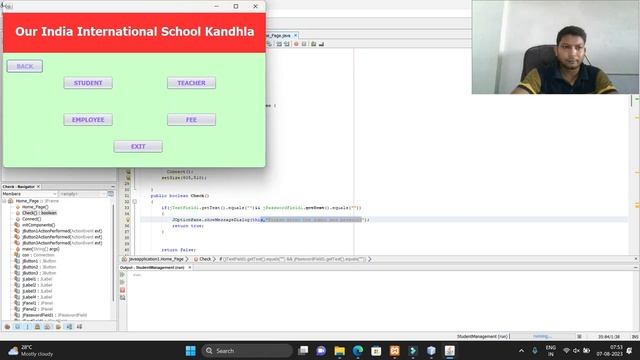The width and height of the screenshot is (640, 360).
Task: Open Microsoft Store from taskbar
Action: 376,351
